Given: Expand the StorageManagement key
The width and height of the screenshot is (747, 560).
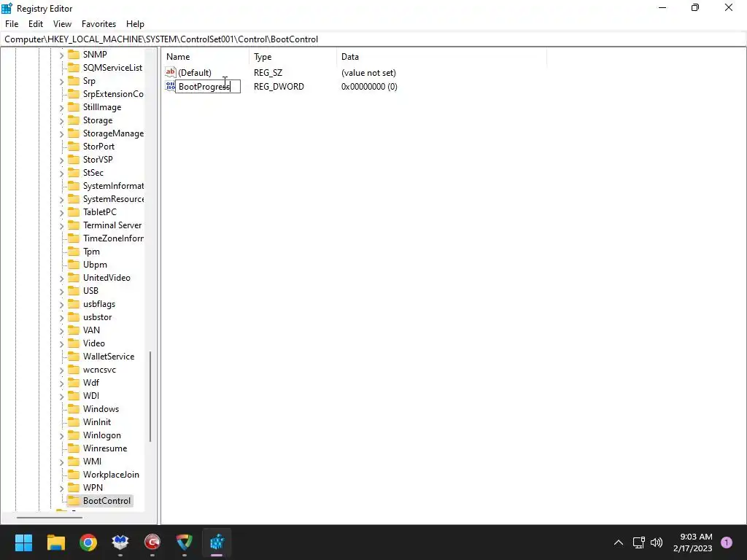Looking at the screenshot, I should (x=61, y=134).
